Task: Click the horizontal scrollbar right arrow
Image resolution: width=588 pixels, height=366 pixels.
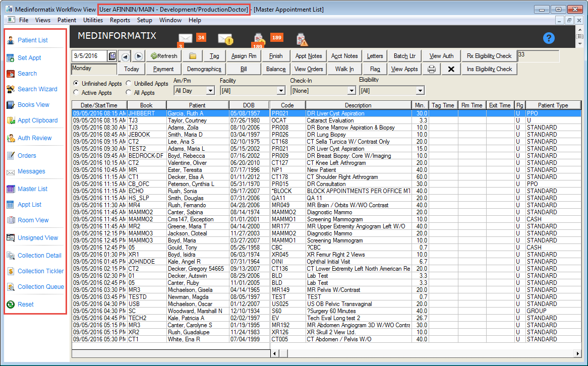Action: point(577,353)
